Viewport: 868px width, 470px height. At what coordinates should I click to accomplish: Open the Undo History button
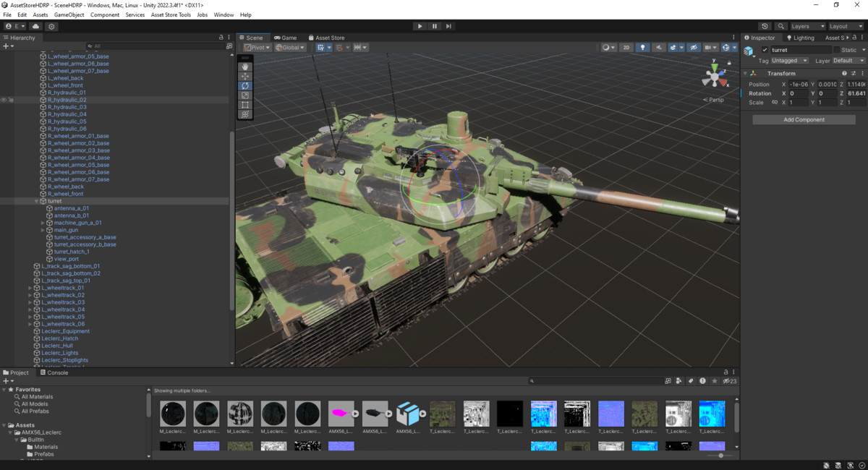765,26
